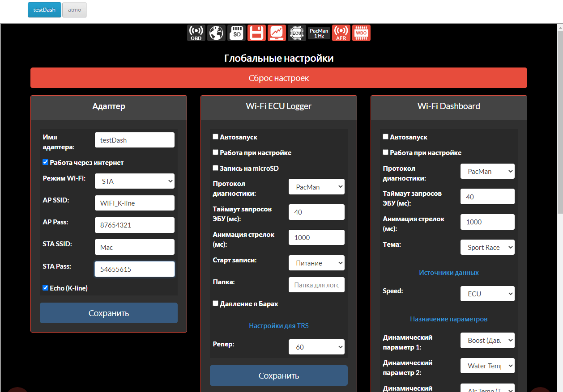Switch to the atmo tab

74,10
